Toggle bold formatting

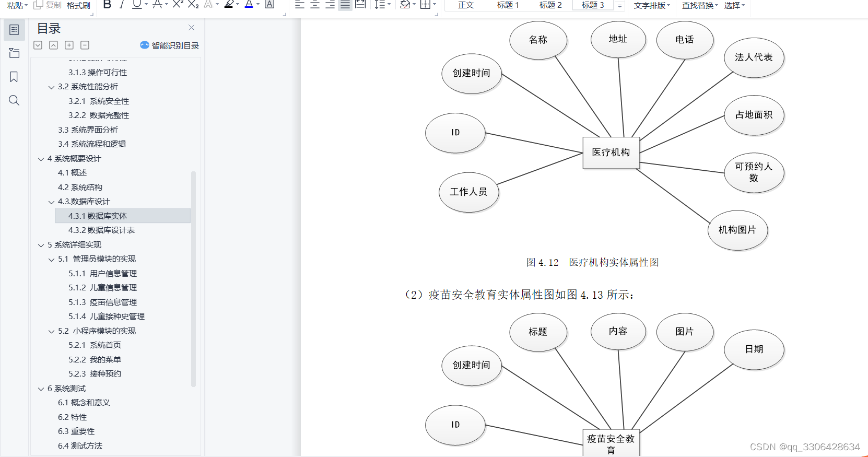tap(107, 5)
